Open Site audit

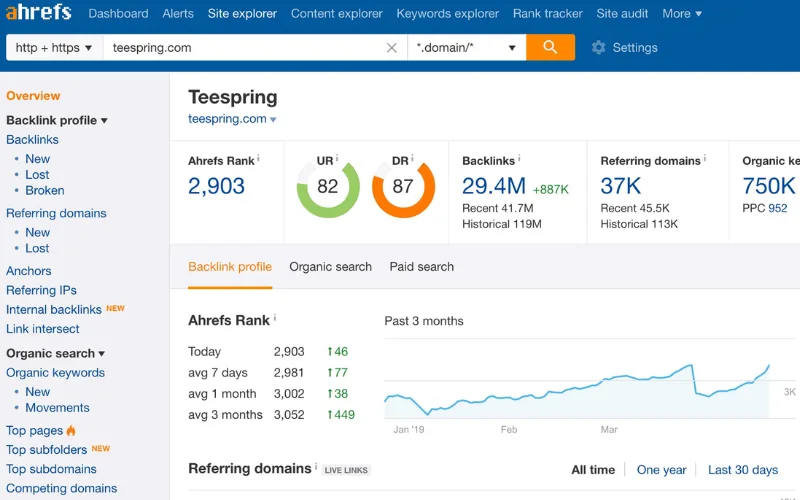[x=622, y=14]
